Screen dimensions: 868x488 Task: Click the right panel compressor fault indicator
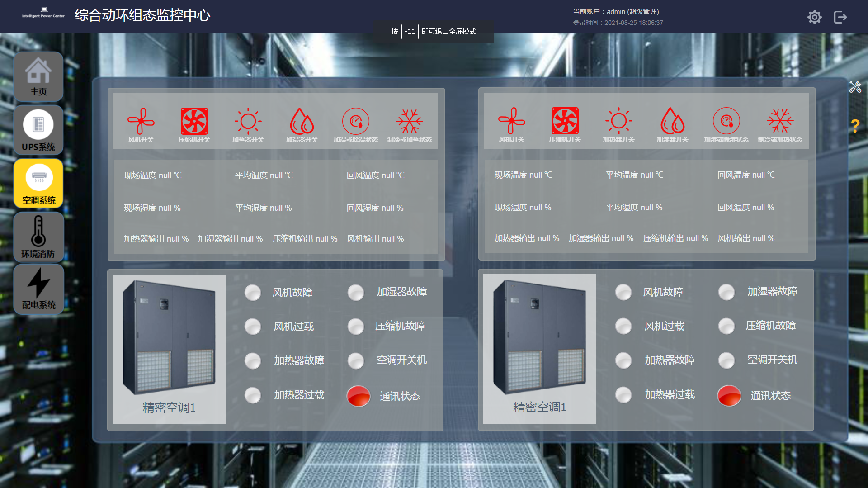tap(726, 326)
